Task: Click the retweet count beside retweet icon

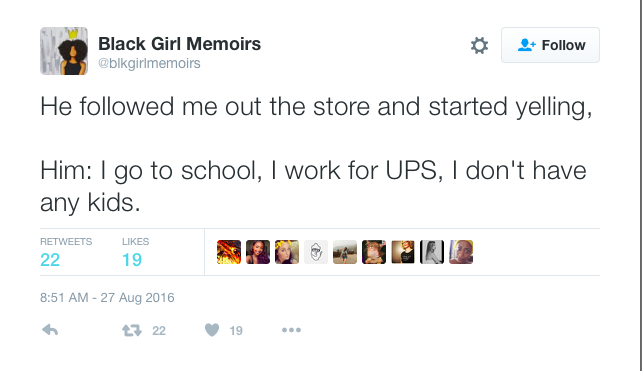Action: pos(159,330)
